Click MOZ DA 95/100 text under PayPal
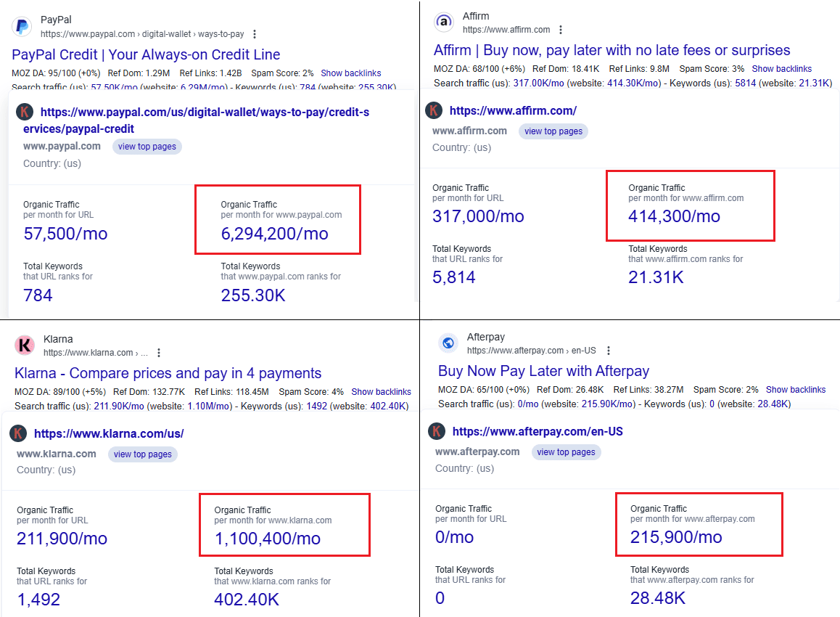 pyautogui.click(x=56, y=73)
